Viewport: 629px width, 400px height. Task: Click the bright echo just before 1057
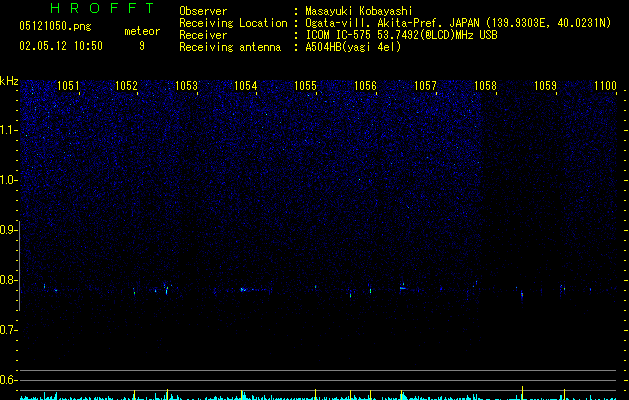pos(403,288)
